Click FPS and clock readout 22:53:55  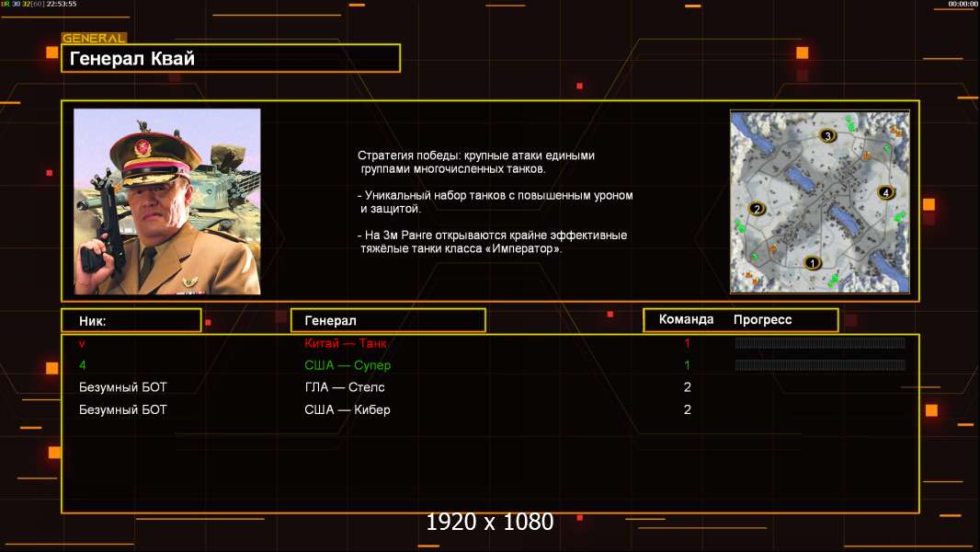click(x=39, y=4)
